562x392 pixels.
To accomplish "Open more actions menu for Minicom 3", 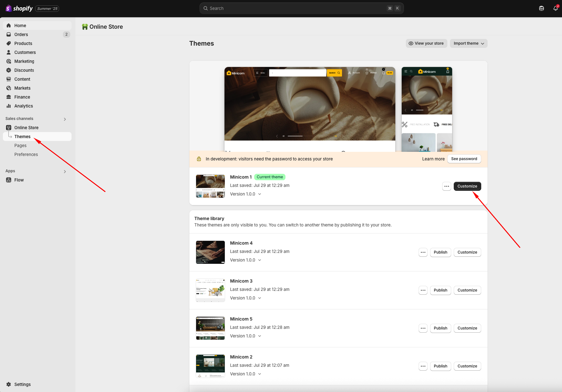I will click(423, 290).
